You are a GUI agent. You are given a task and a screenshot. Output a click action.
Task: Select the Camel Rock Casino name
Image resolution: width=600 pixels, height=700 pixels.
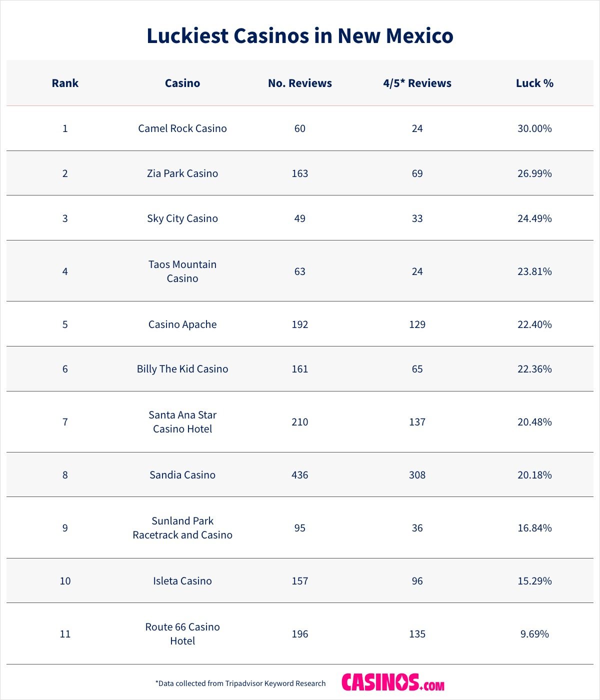tap(182, 128)
